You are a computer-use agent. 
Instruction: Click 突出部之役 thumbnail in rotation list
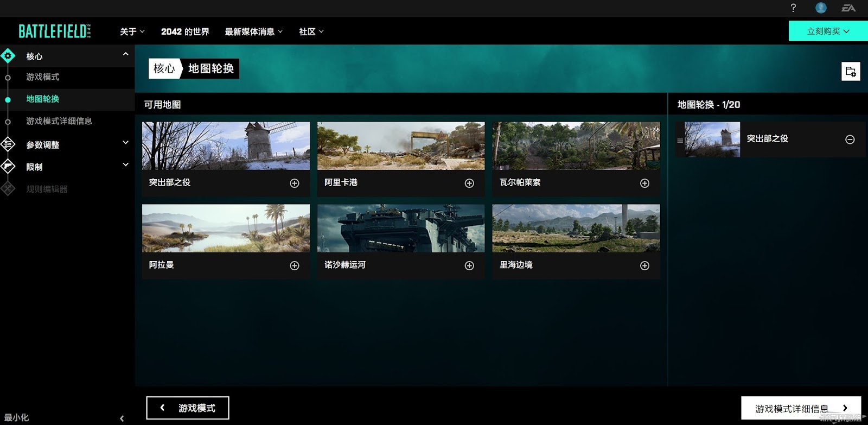pos(712,139)
